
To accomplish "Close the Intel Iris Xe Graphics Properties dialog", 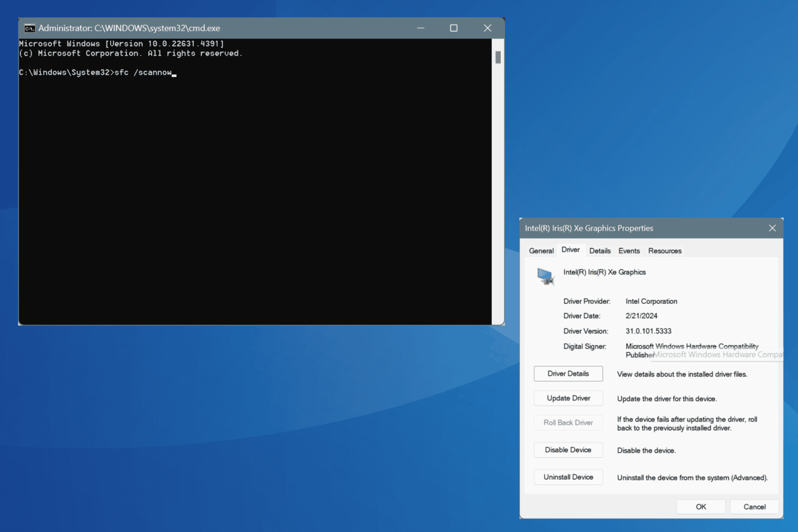I will click(772, 228).
